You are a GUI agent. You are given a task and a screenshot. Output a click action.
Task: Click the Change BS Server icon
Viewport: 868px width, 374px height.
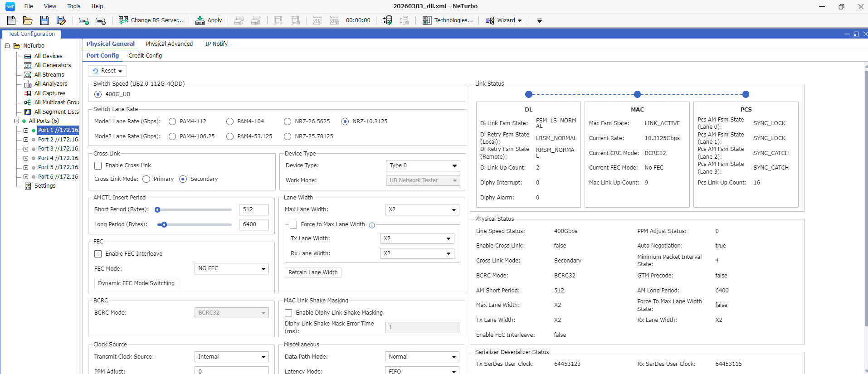[123, 20]
